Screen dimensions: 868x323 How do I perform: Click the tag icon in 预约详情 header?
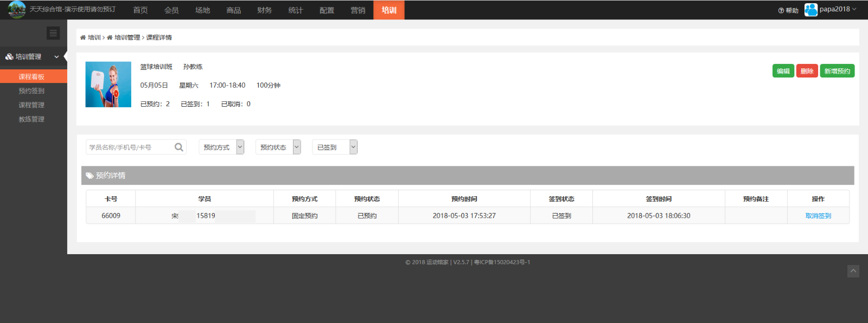90,176
